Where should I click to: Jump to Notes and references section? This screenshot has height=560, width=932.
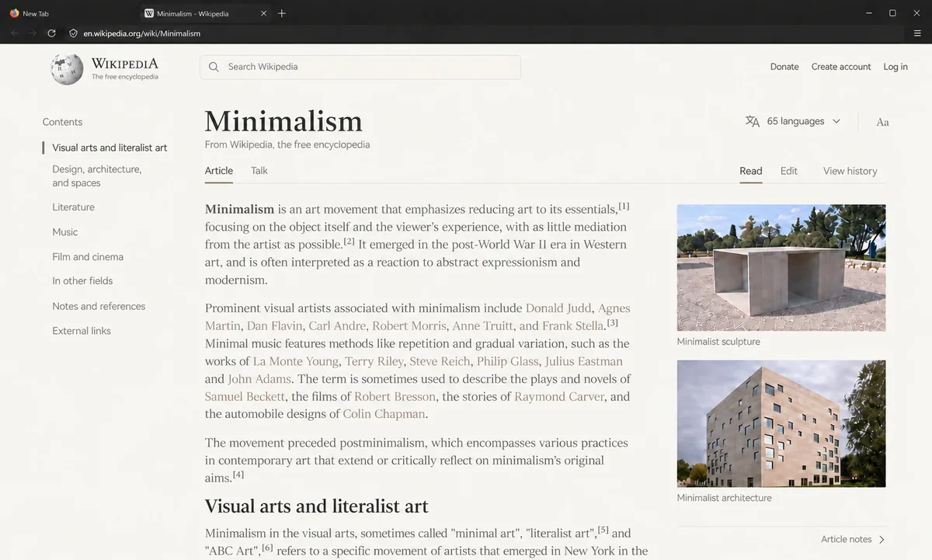(x=99, y=306)
